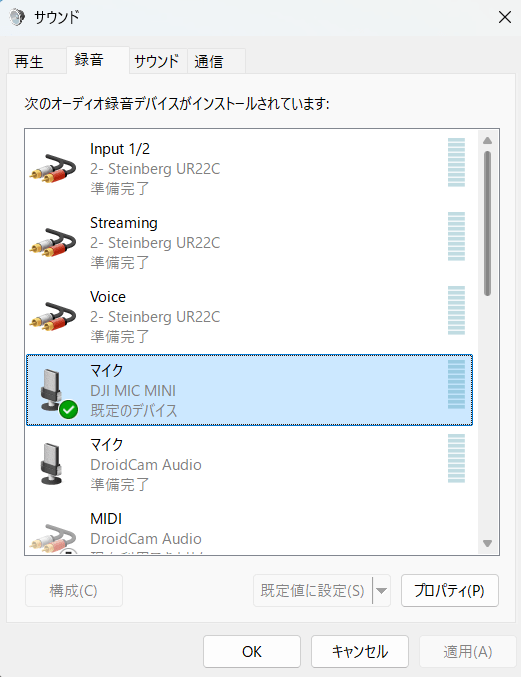Click the green default-device checkmark badge
The width and height of the screenshot is (521, 677).
pyautogui.click(x=69, y=409)
